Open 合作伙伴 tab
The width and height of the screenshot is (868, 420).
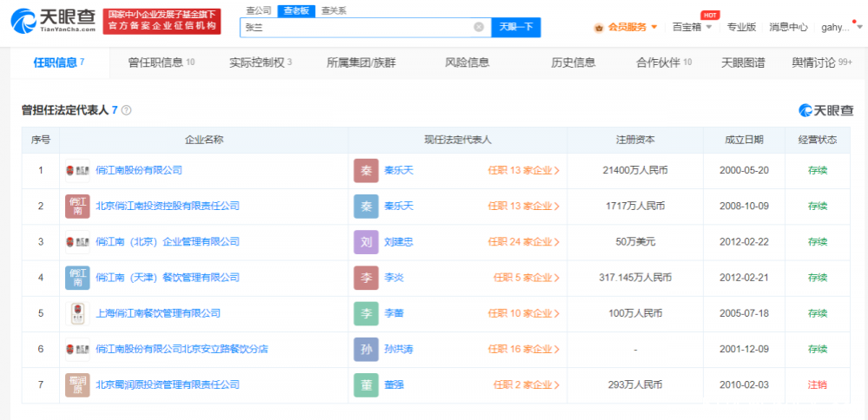[x=664, y=62]
